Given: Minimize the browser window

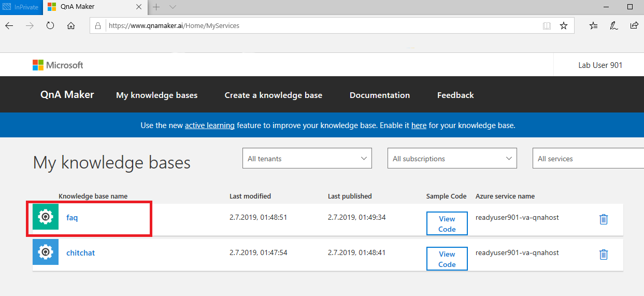Looking at the screenshot, I should coord(606,7).
